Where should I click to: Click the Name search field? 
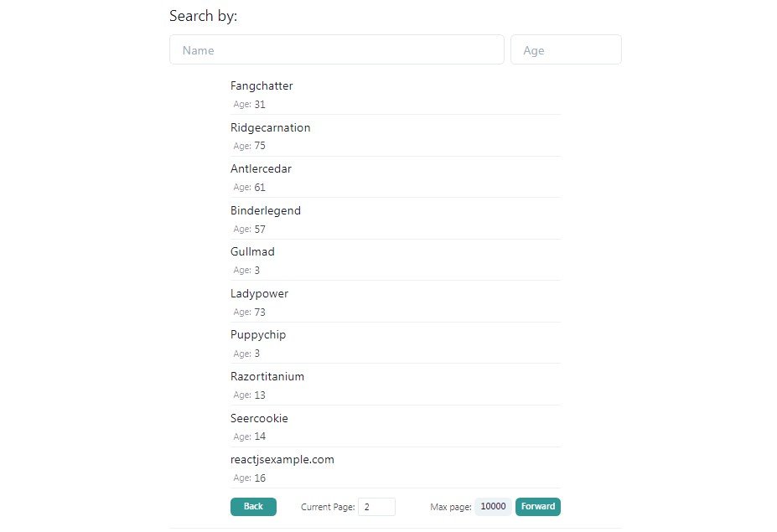[335, 49]
